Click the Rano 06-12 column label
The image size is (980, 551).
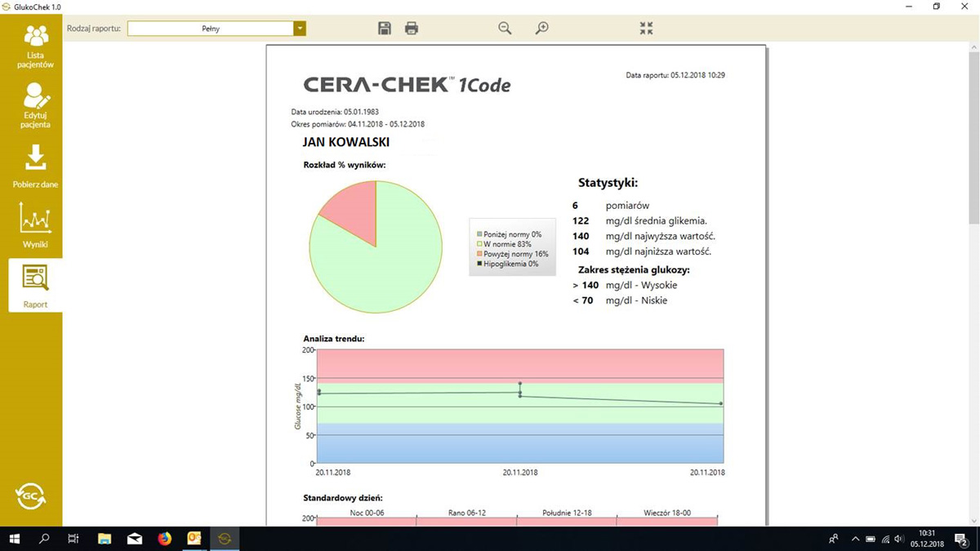[x=467, y=513]
